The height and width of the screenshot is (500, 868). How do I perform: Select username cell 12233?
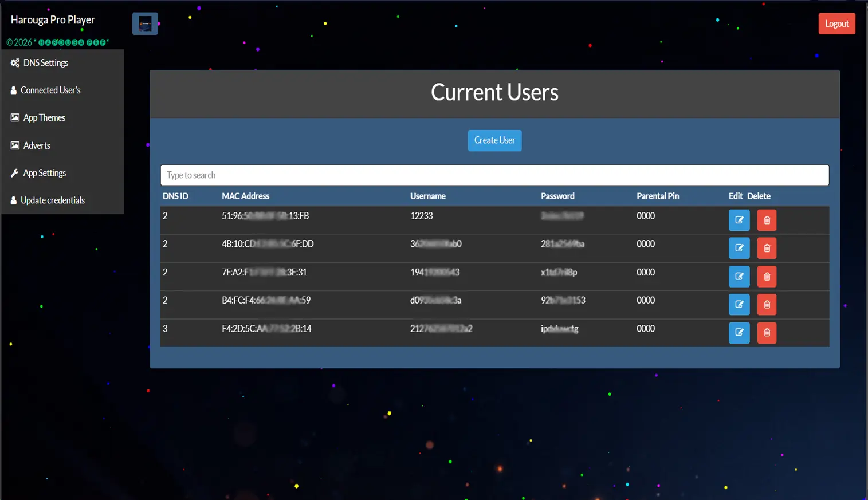click(422, 216)
